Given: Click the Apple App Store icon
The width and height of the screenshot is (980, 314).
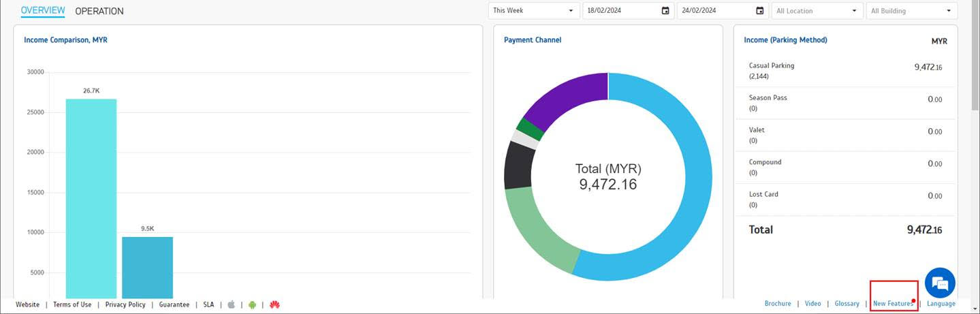Looking at the screenshot, I should click(x=231, y=304).
